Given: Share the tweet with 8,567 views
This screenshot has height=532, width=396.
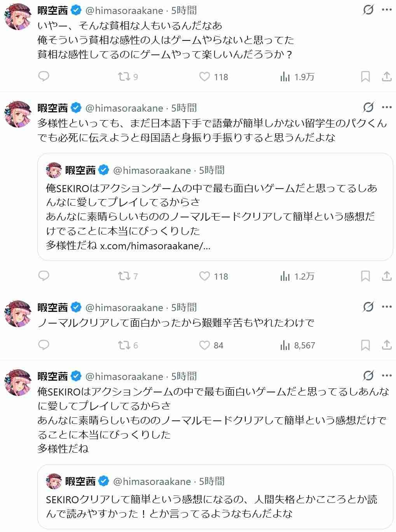Looking at the screenshot, I should (x=387, y=345).
